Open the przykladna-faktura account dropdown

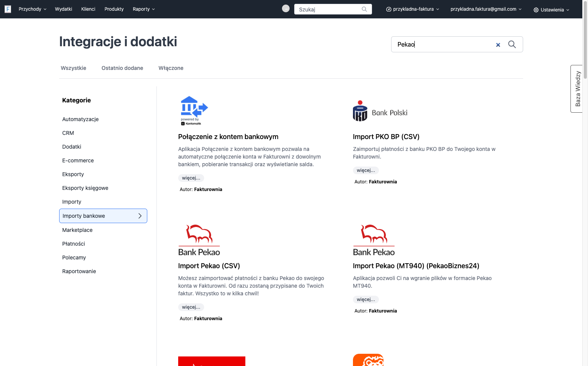(413, 9)
